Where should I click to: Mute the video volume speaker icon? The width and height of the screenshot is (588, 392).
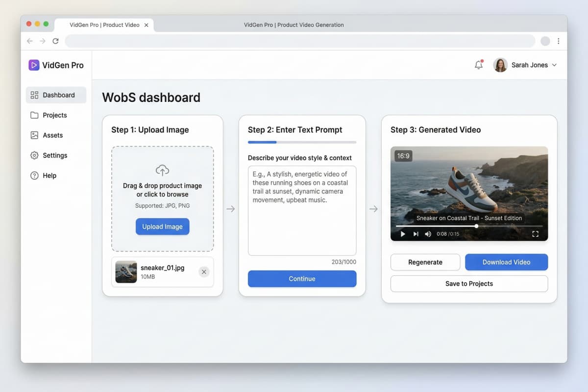point(428,234)
